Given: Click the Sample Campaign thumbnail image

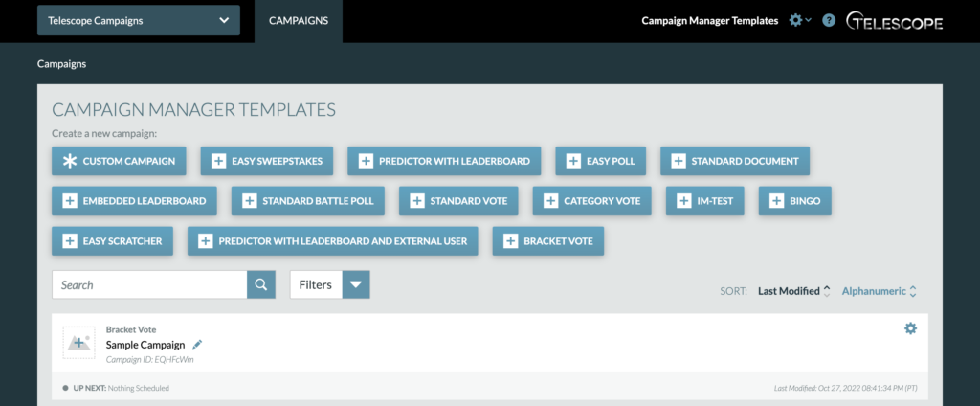Looking at the screenshot, I should click(x=78, y=343).
